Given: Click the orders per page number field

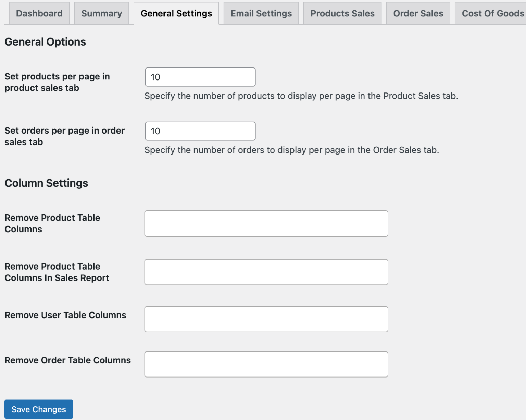Looking at the screenshot, I should coord(200,131).
